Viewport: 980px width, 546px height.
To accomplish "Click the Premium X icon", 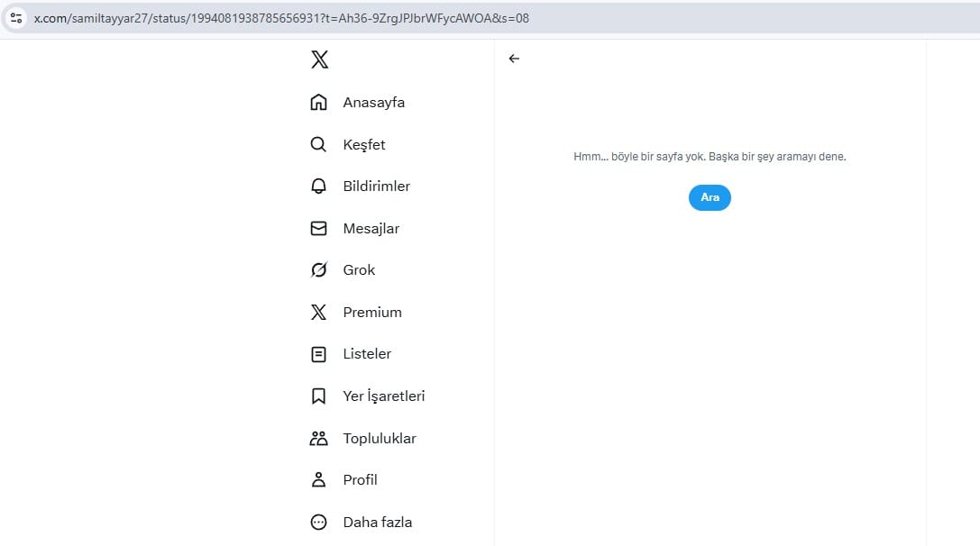I will [x=318, y=313].
